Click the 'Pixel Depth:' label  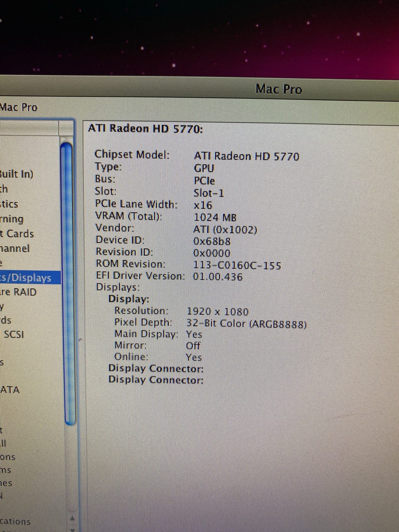(x=143, y=322)
